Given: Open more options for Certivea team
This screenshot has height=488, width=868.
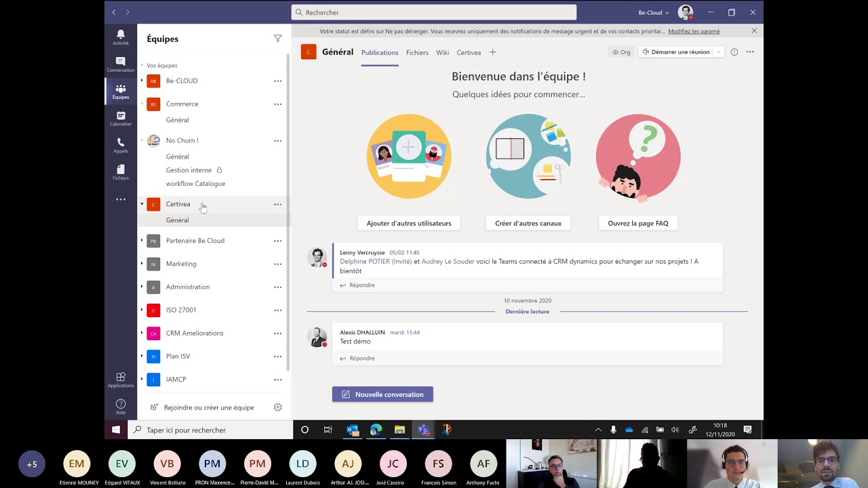Looking at the screenshot, I should pyautogui.click(x=278, y=204).
